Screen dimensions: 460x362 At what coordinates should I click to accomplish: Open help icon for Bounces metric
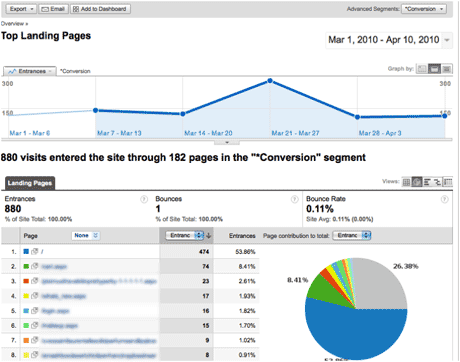[295, 199]
